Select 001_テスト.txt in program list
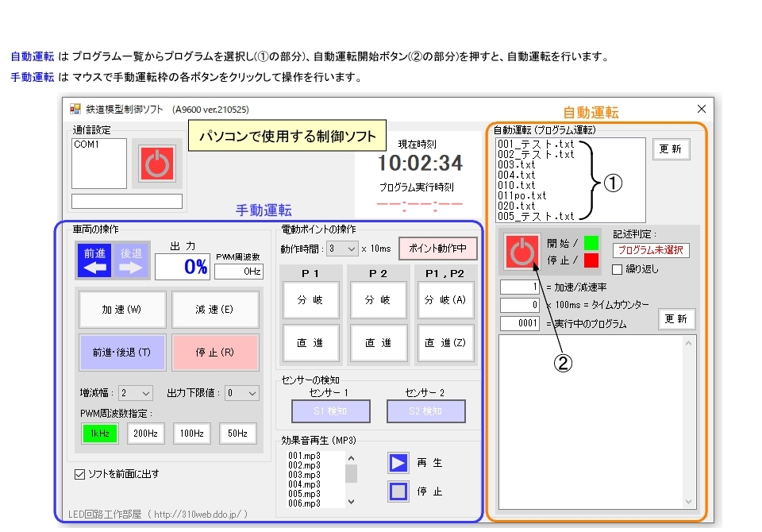This screenshot has height=532, width=762. point(536,144)
